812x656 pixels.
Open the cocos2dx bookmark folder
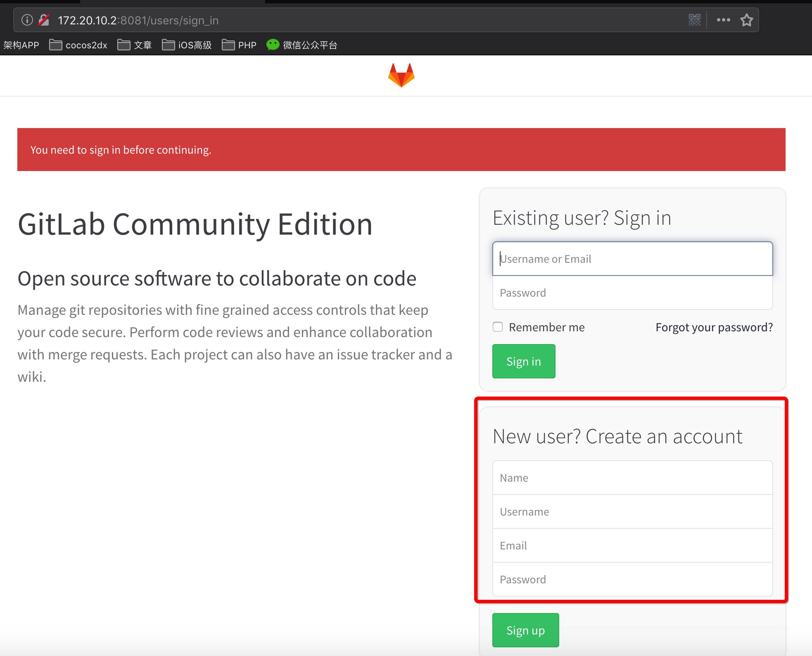point(78,45)
